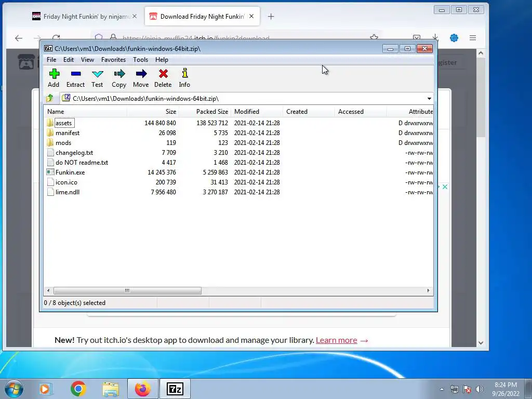The image size is (532, 399).
Task: Click the right arrow of horizontal scrollbar
Action: pyautogui.click(x=428, y=290)
